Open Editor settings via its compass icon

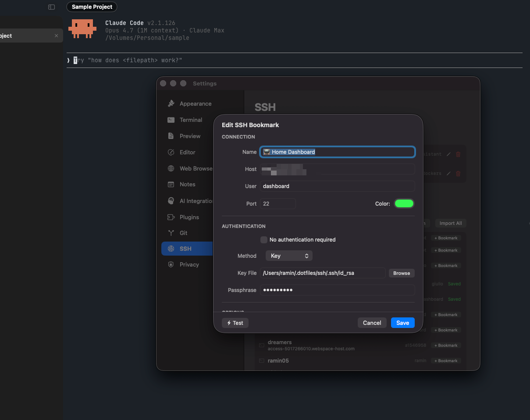click(171, 152)
